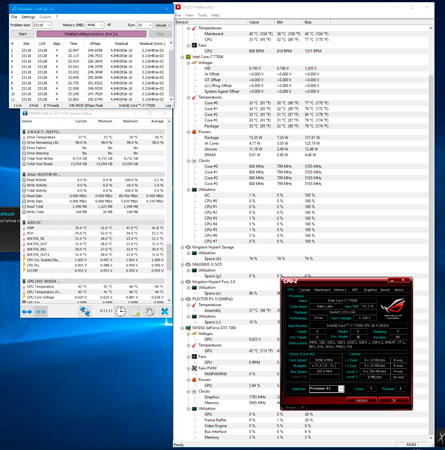
Task: Collapse the Intel Core i7 7700K tree node
Action: [183, 57]
